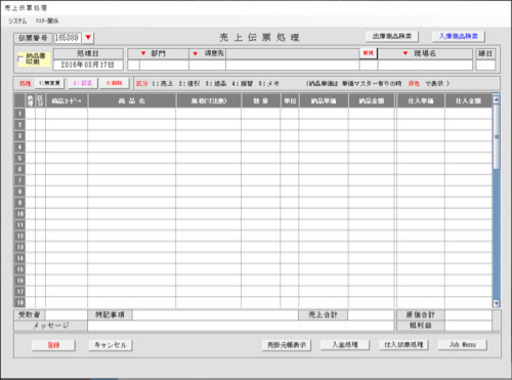Expand the 部門 red triangle dropdown
The width and height of the screenshot is (512, 380).
click(143, 53)
